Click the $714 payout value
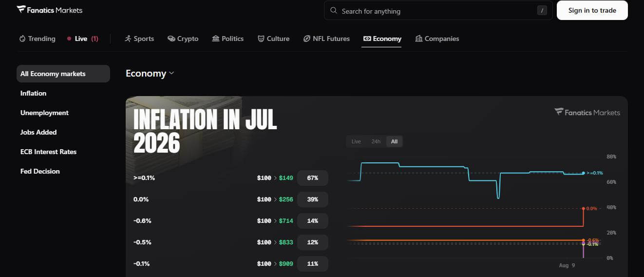The image size is (644, 277). (x=286, y=221)
